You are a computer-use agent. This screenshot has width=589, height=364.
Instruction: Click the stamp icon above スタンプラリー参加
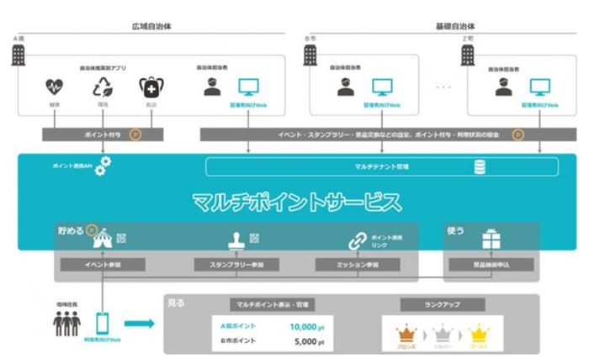[231, 241]
